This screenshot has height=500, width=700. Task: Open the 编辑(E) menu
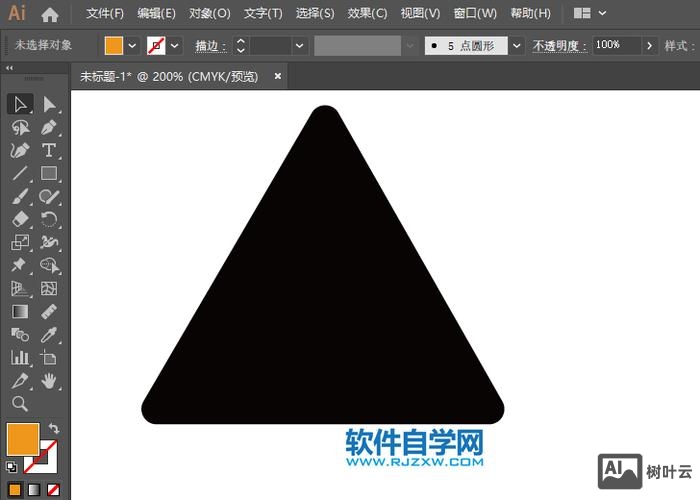click(156, 13)
